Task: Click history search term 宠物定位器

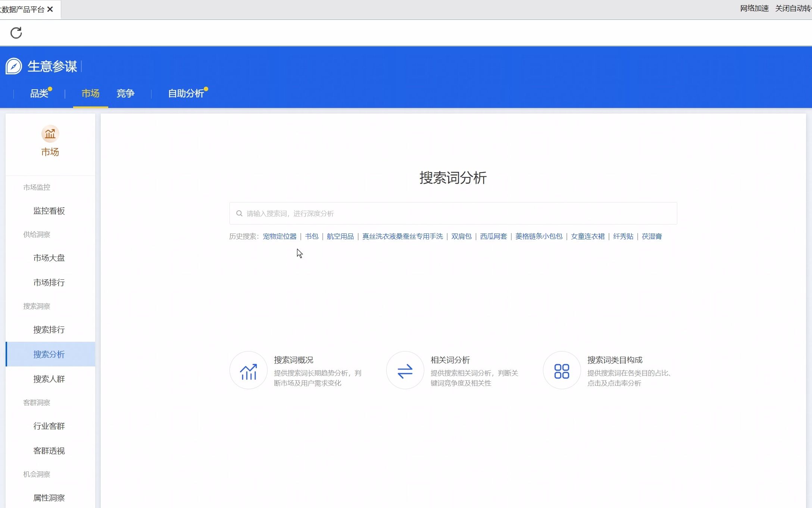Action: pos(279,236)
